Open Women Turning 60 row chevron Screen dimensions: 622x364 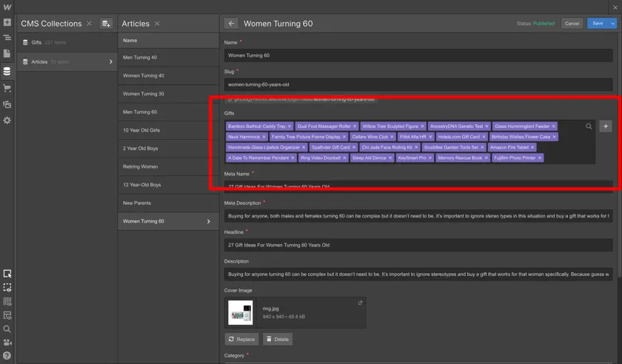209,221
